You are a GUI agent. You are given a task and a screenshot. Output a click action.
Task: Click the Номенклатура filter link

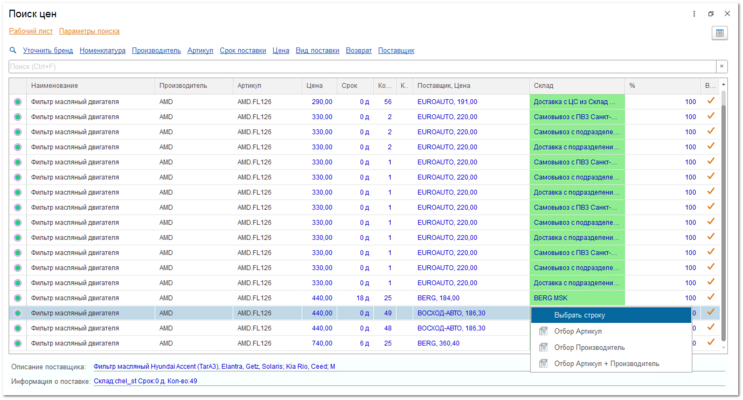(x=102, y=50)
